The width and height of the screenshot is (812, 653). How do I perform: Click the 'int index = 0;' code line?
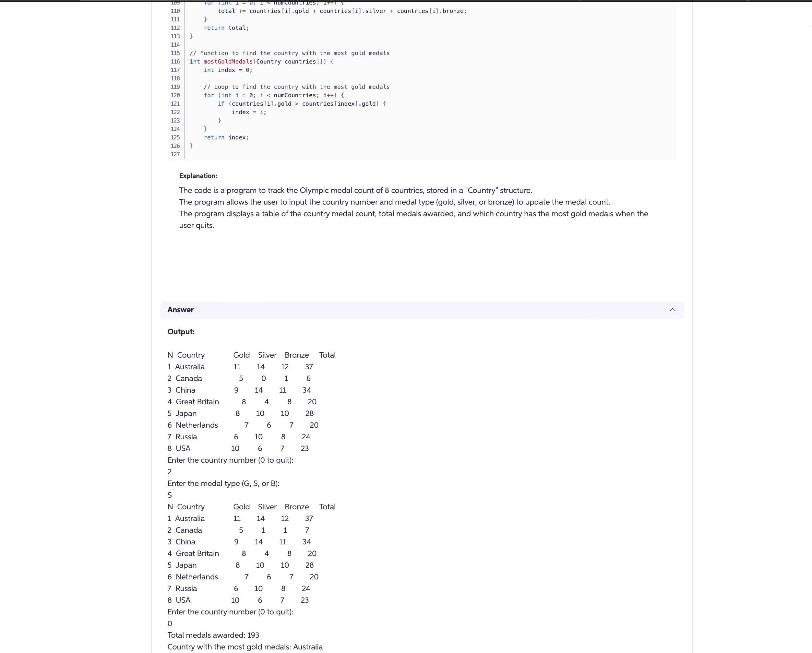pos(228,70)
